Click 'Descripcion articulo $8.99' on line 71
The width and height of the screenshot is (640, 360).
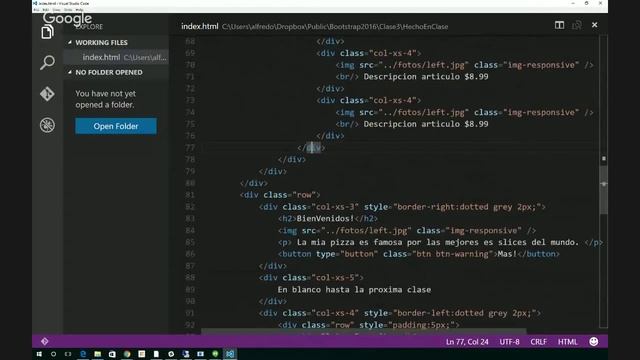(426, 77)
